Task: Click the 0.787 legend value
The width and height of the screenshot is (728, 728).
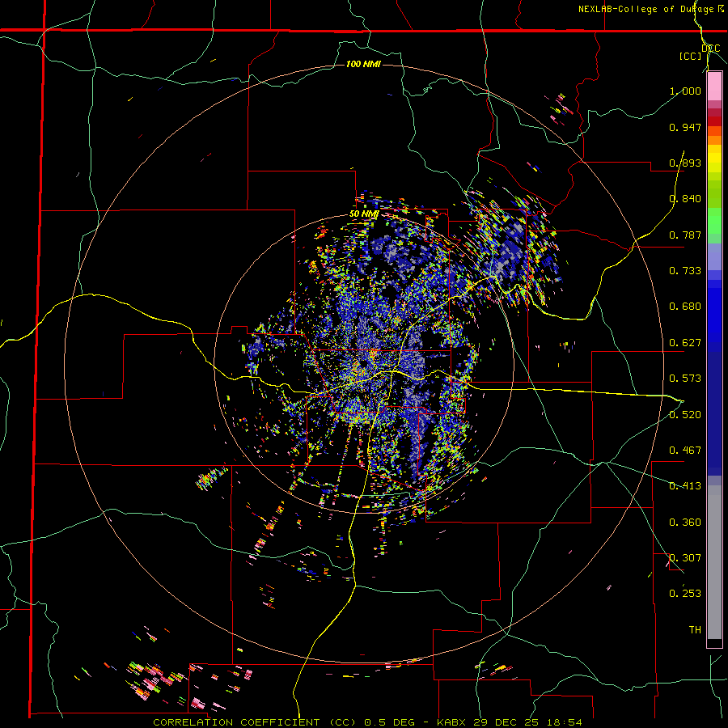Action: point(685,235)
